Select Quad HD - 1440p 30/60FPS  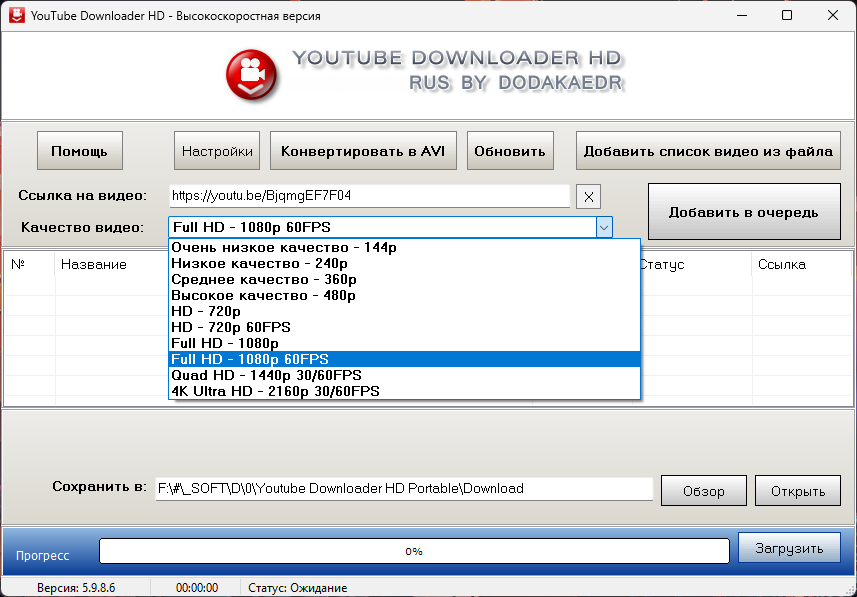click(x=404, y=375)
